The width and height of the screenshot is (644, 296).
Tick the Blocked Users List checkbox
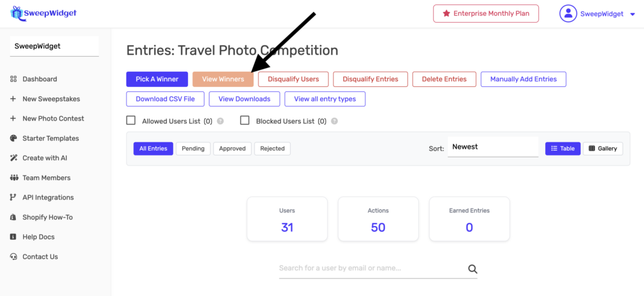245,120
